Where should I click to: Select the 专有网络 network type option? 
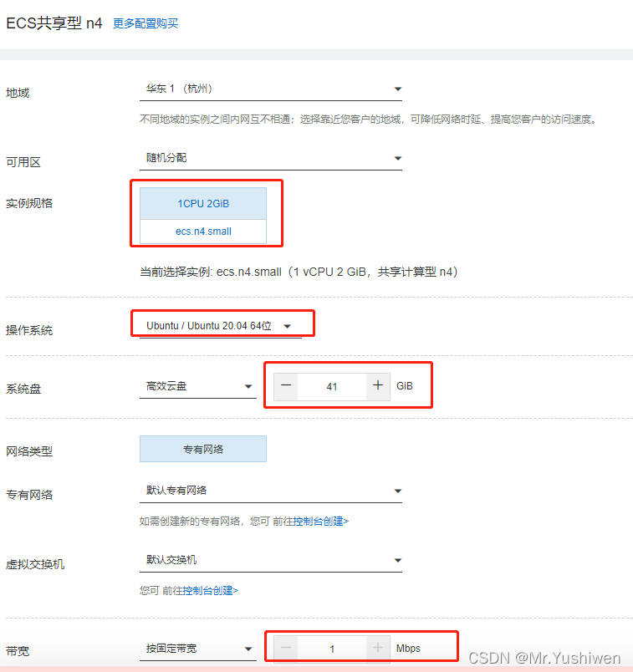tap(203, 449)
